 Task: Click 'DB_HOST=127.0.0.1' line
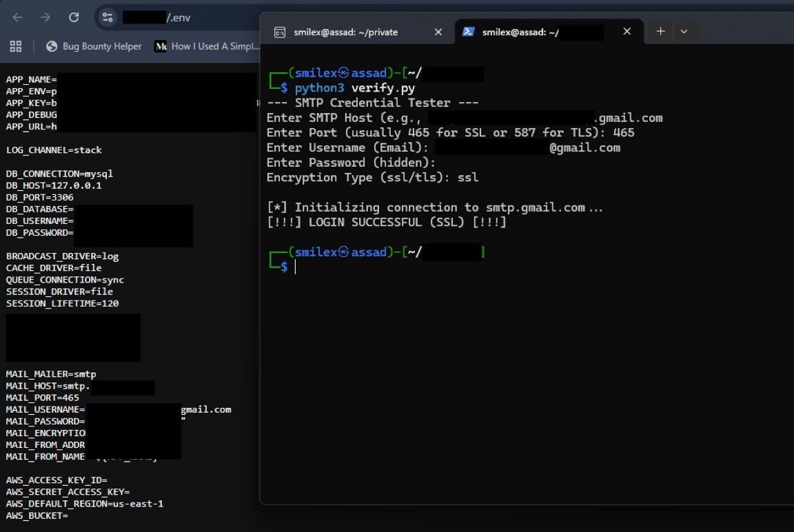[54, 186]
